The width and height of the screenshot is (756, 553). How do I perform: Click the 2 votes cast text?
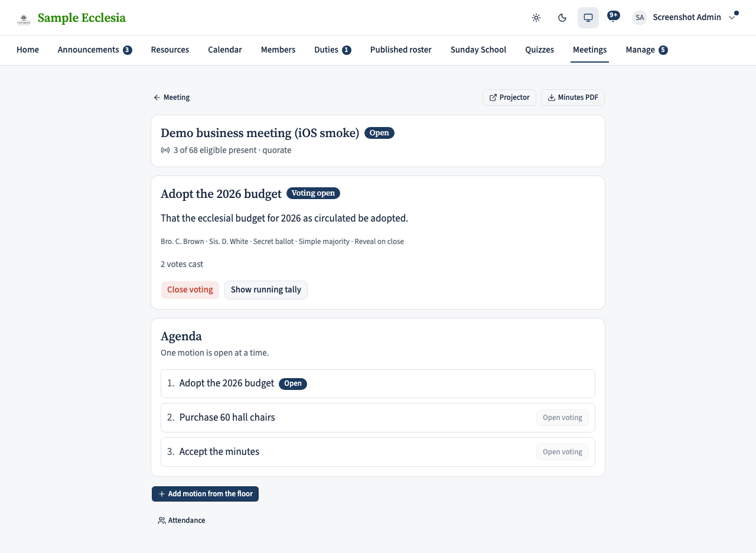point(182,264)
